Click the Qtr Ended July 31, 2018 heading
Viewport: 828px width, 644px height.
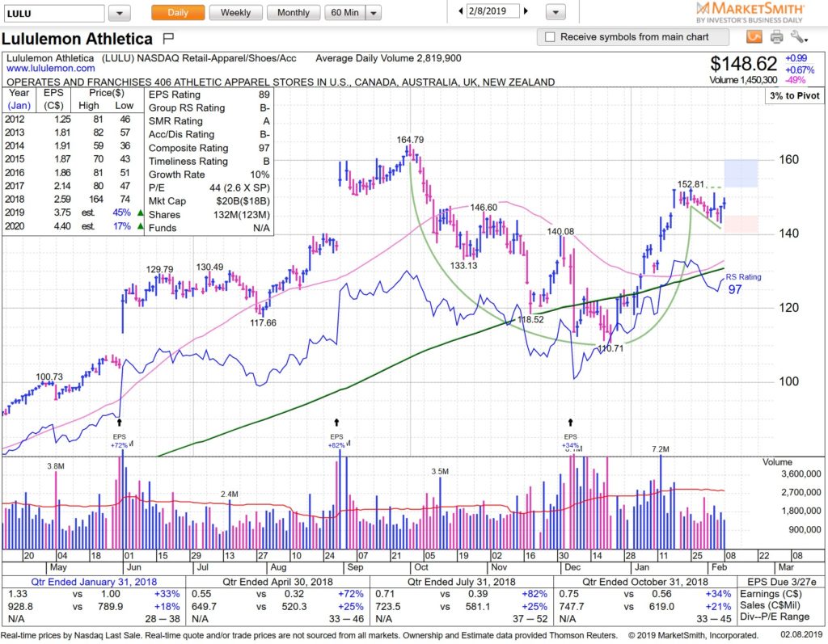point(462,582)
